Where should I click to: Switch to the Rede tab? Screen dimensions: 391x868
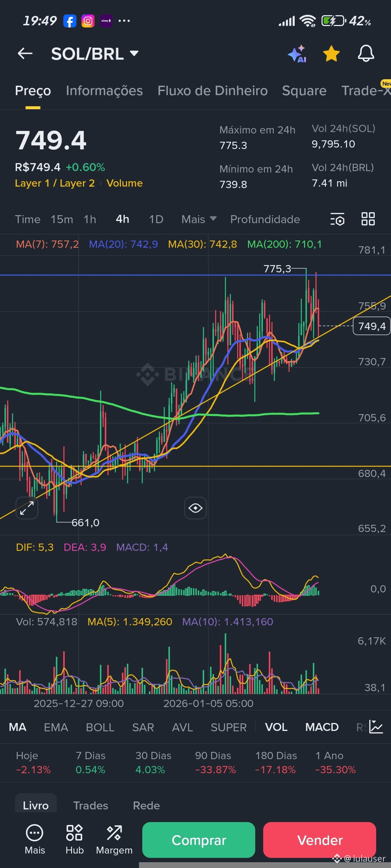(146, 806)
